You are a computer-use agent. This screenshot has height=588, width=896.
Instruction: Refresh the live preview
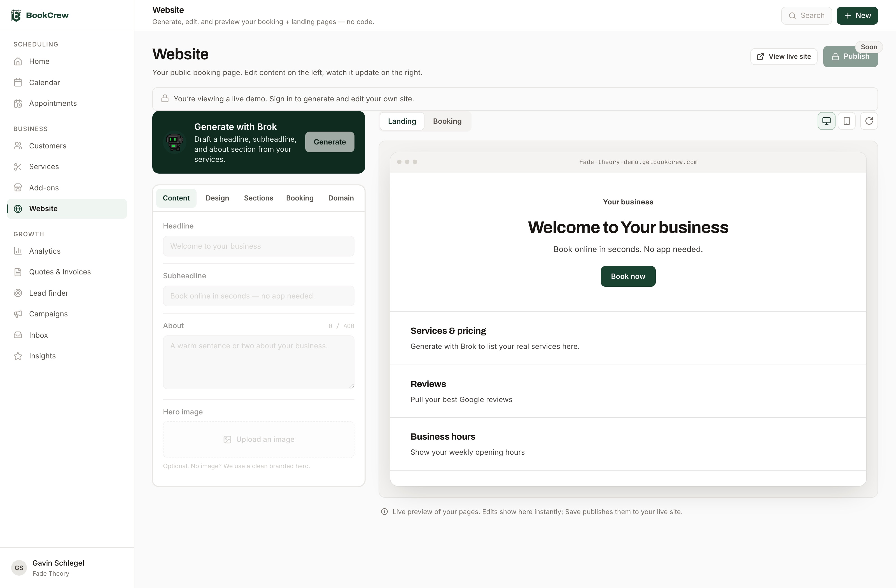point(869,121)
